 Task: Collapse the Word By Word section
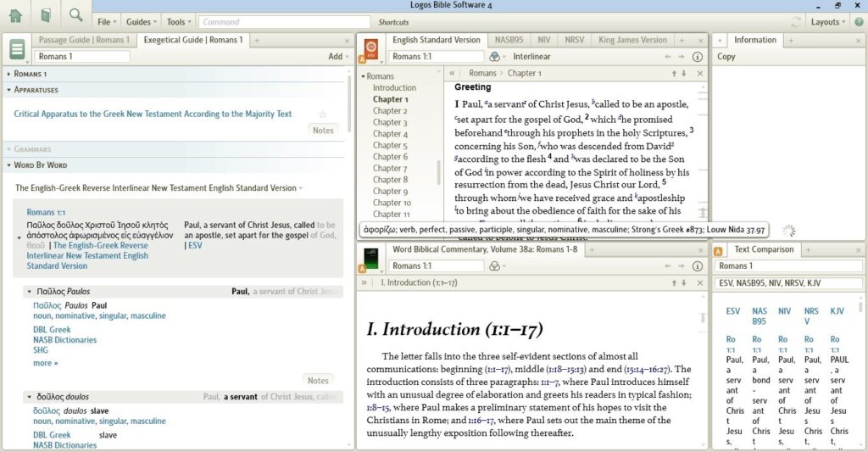8,165
